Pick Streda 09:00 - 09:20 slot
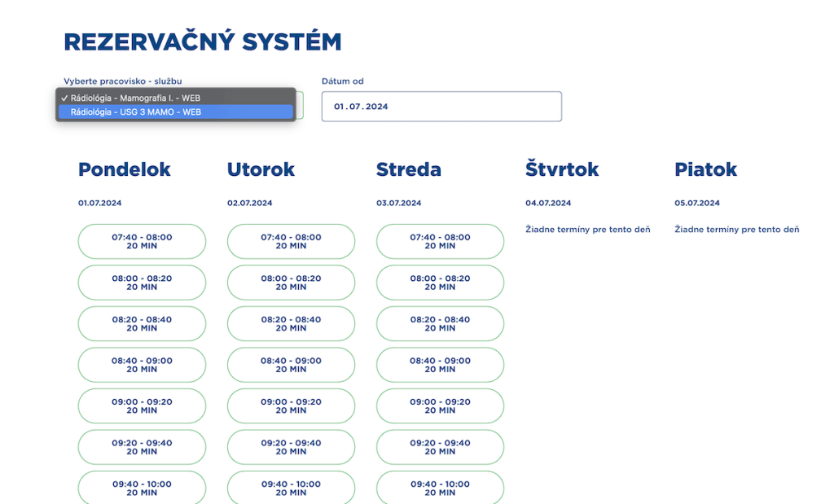Image resolution: width=834 pixels, height=504 pixels. [441, 405]
